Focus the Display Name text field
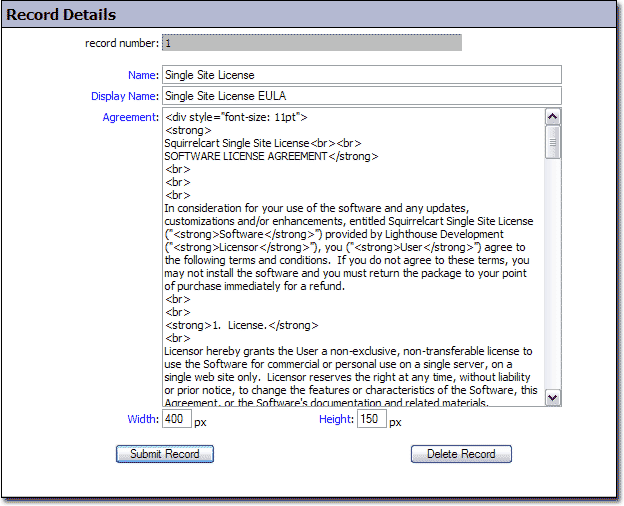The width and height of the screenshot is (624, 506). pos(361,96)
